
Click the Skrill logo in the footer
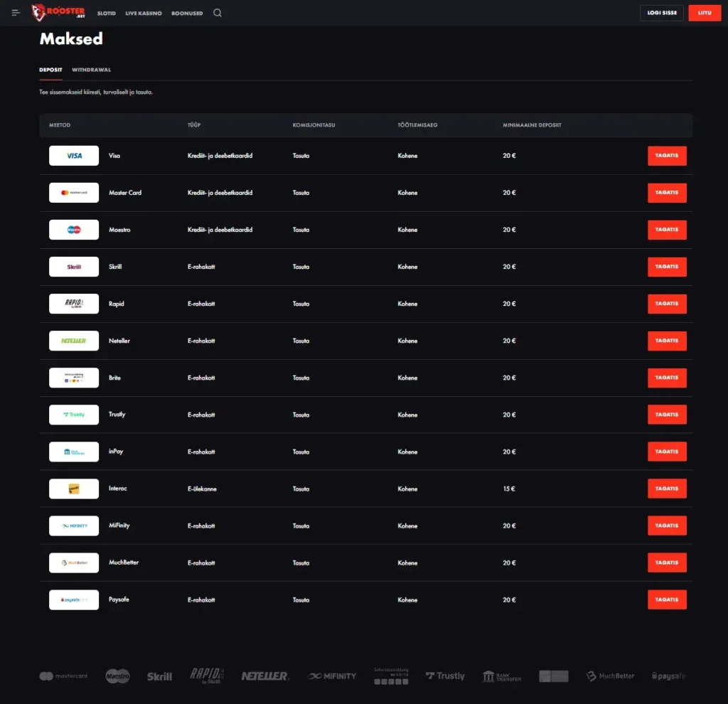coord(159,676)
